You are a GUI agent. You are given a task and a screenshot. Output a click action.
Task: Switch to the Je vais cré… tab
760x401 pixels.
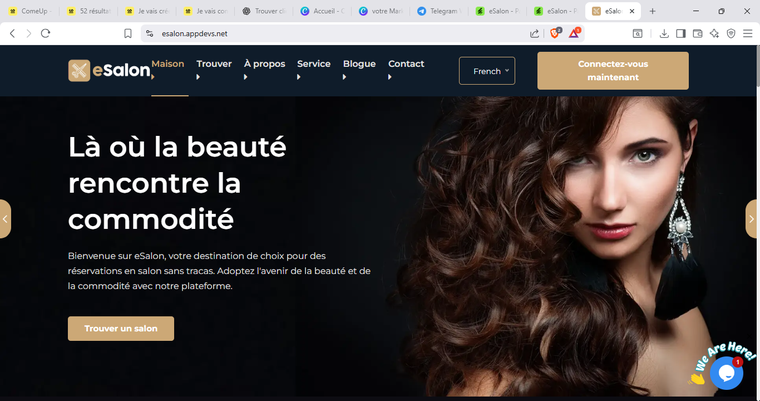click(147, 11)
